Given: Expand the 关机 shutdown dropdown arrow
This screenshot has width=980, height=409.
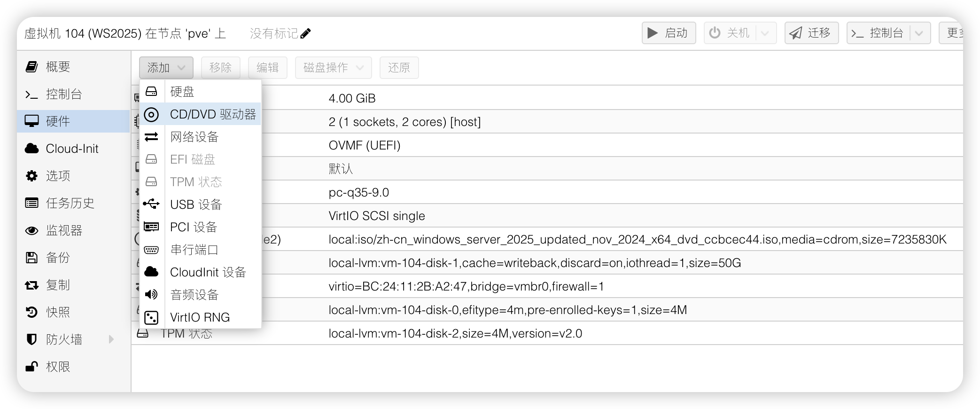Looking at the screenshot, I should (x=765, y=33).
